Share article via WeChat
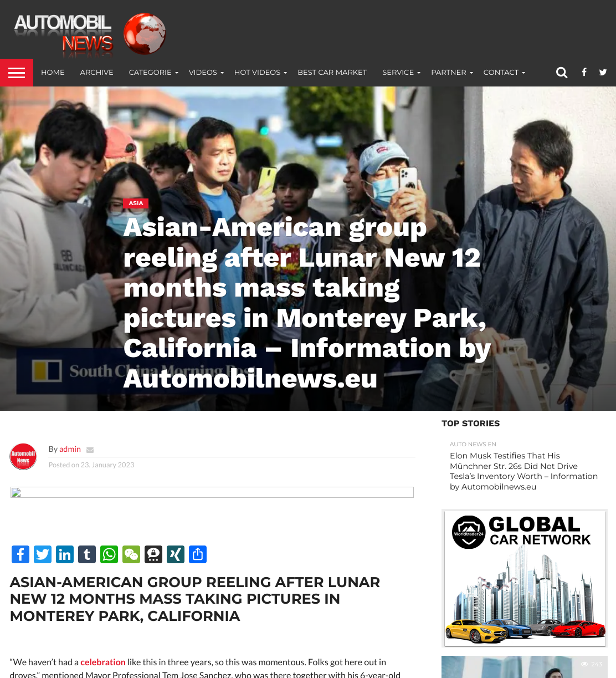616x678 pixels. point(131,554)
